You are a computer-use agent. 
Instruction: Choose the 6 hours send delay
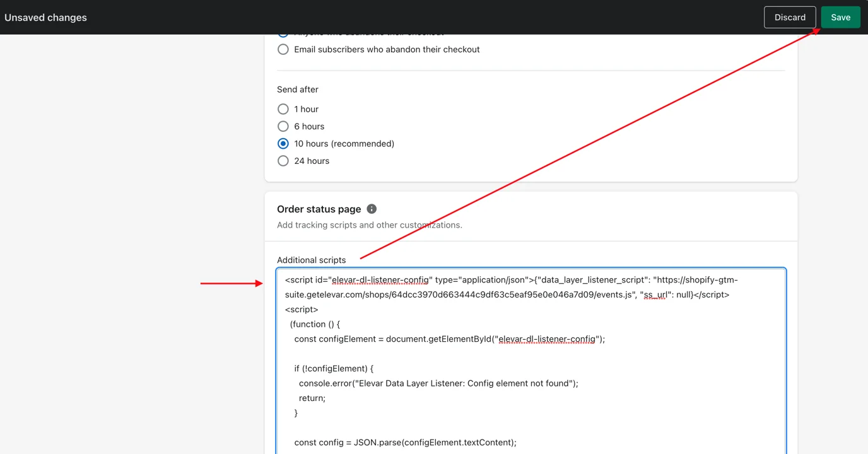[x=283, y=126]
